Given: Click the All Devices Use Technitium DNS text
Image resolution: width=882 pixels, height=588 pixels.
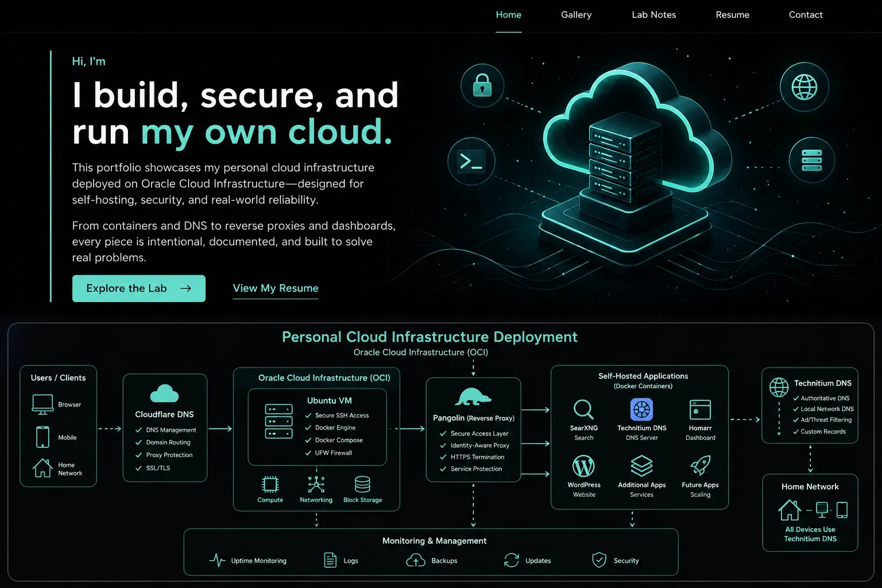Looking at the screenshot, I should (810, 534).
